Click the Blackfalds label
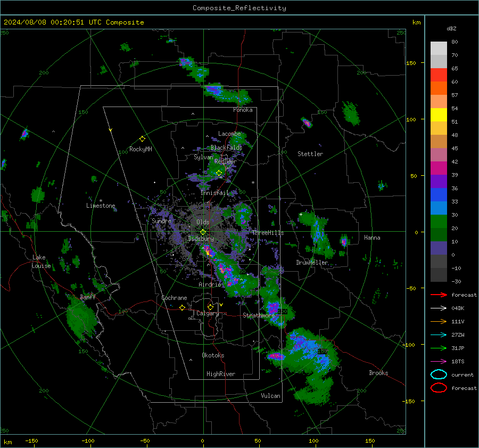The height and width of the screenshot is (448, 479). 226,148
